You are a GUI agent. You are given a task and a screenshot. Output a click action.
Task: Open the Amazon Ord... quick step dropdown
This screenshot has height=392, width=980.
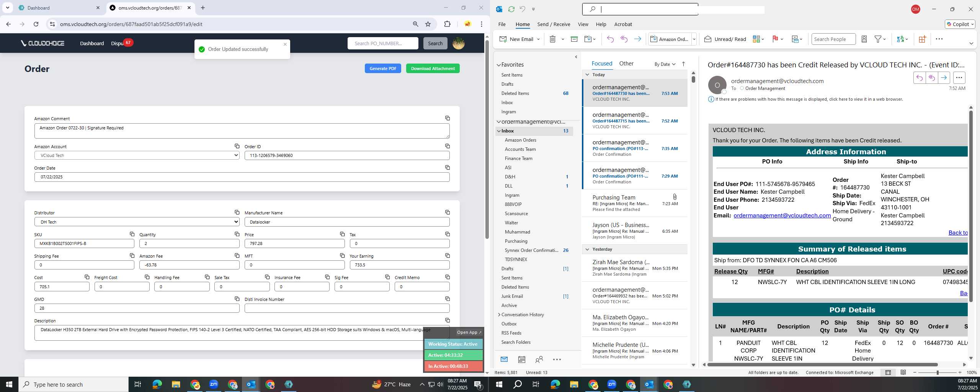[694, 39]
